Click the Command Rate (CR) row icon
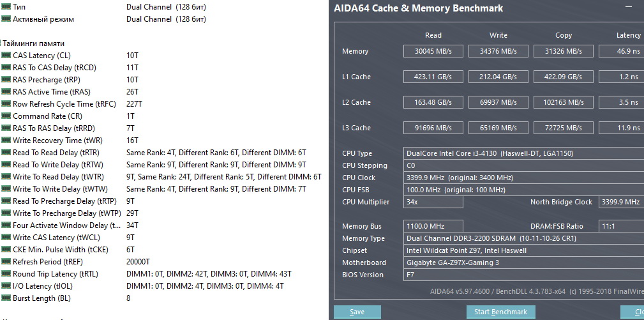 click(6, 116)
